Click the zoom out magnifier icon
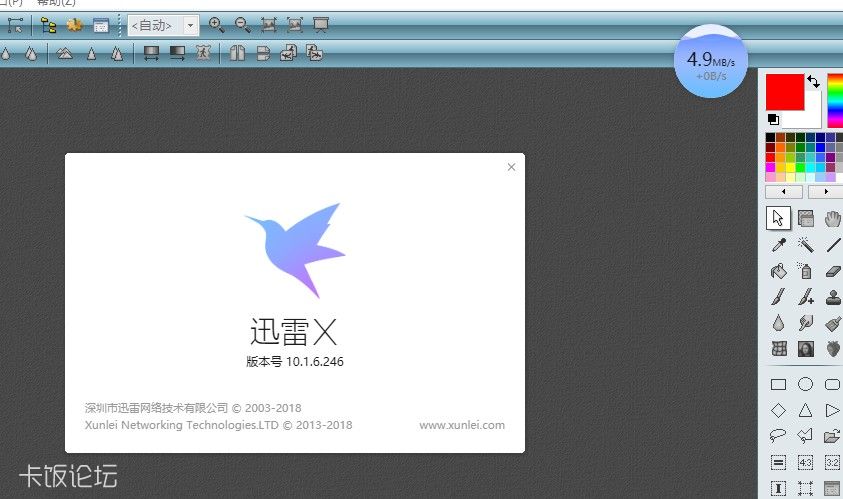843x499 pixels. point(242,25)
